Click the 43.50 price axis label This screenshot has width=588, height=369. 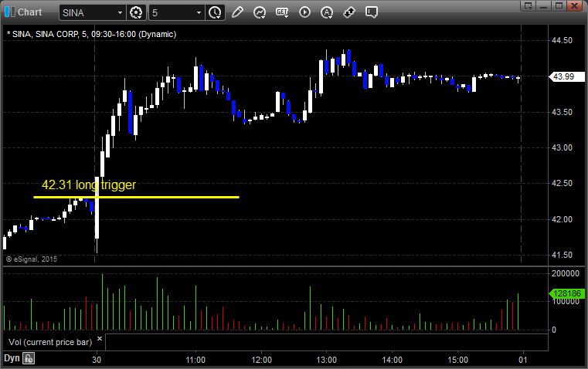(x=563, y=112)
